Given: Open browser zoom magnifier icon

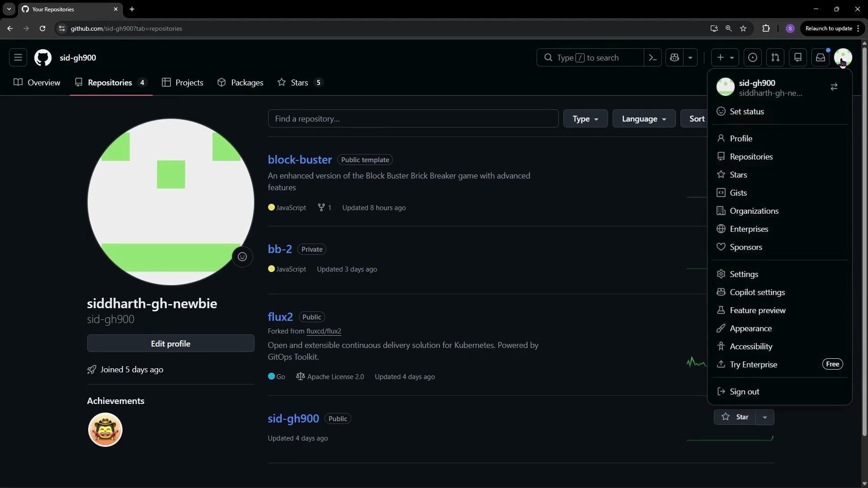Looking at the screenshot, I should 728,28.
